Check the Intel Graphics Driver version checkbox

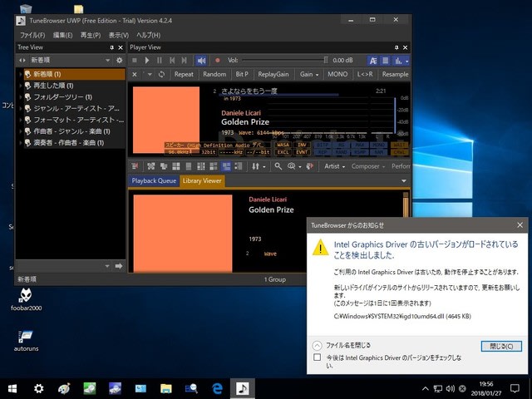click(x=318, y=357)
